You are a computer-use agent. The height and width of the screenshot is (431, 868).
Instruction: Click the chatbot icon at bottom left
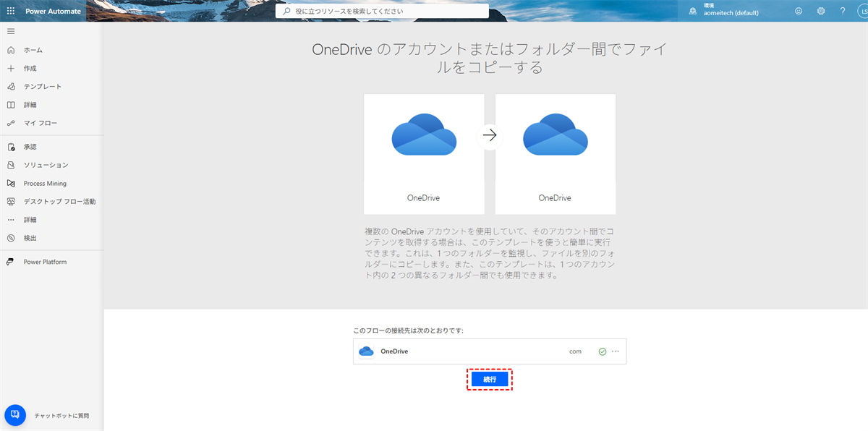point(15,415)
